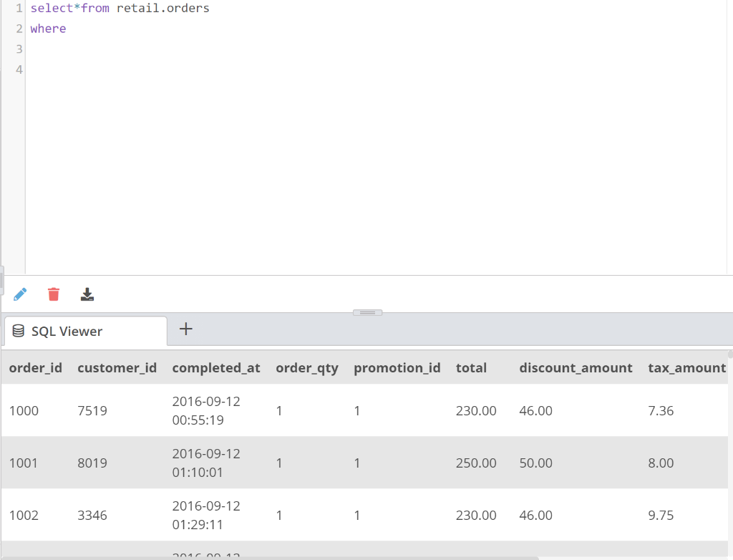Click the total column header

471,367
